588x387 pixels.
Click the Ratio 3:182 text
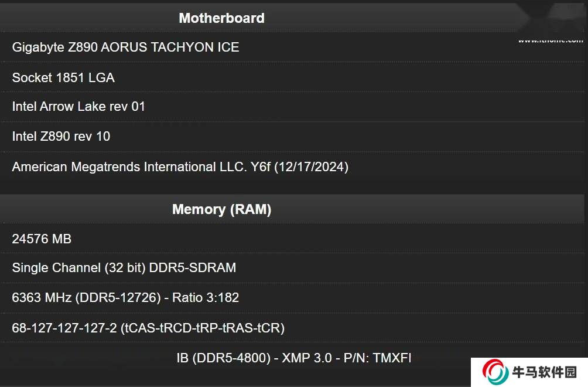pos(206,298)
